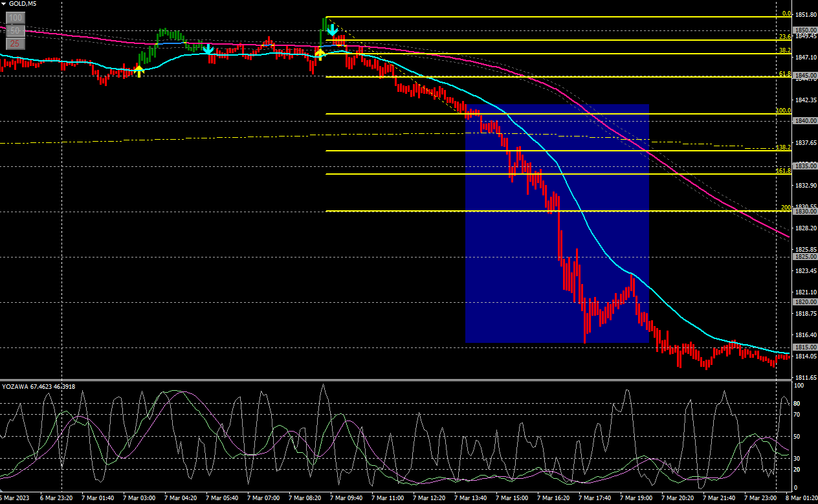Click the 138.2 Fibonacci level label
The height and width of the screenshot is (504, 818).
784,148
